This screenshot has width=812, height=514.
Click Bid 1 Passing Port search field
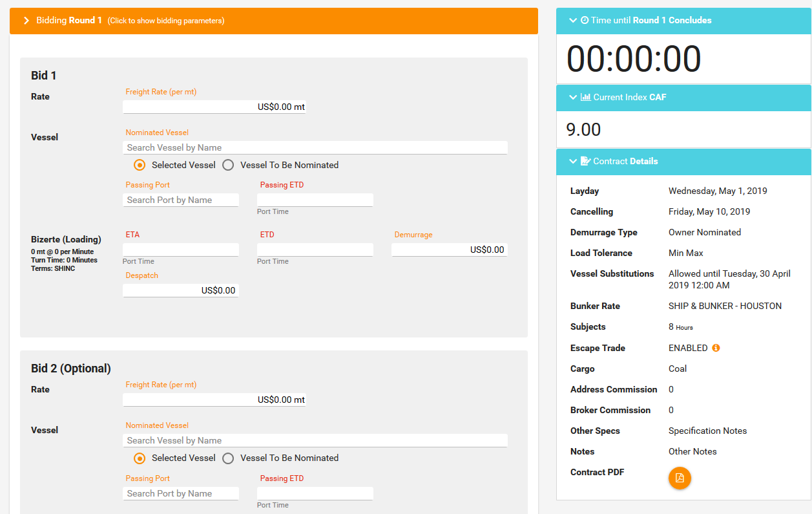coord(180,200)
